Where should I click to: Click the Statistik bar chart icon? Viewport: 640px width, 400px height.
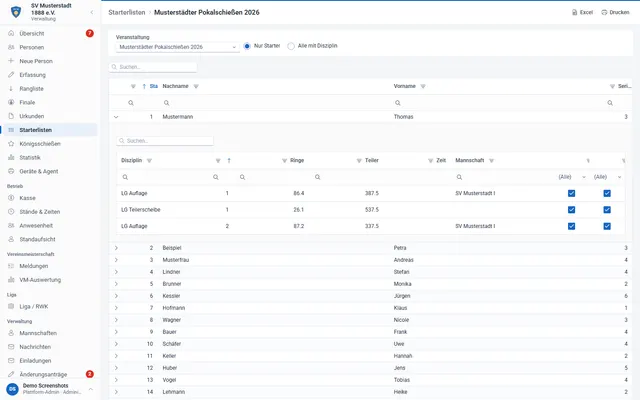pyautogui.click(x=11, y=158)
